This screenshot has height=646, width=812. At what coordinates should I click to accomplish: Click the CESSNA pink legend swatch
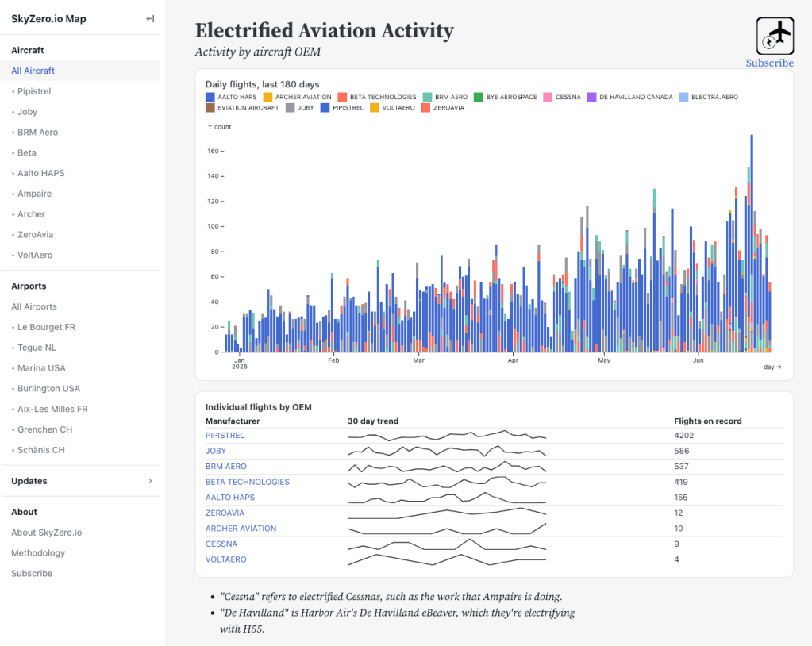coord(548,98)
